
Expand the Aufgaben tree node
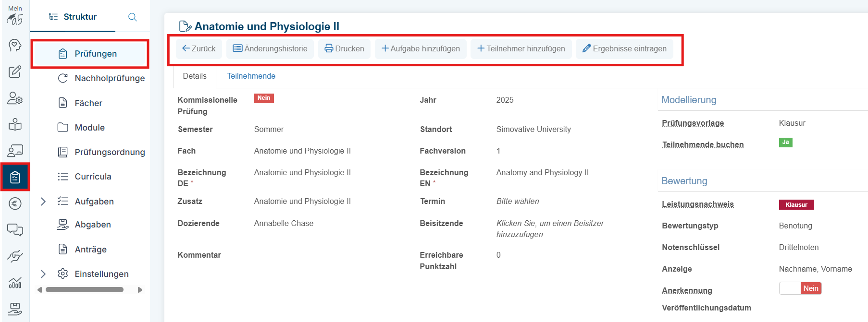[43, 202]
